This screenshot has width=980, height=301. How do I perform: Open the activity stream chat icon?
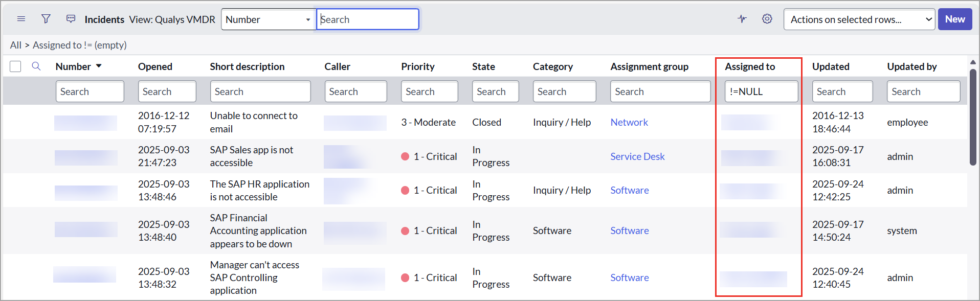71,19
